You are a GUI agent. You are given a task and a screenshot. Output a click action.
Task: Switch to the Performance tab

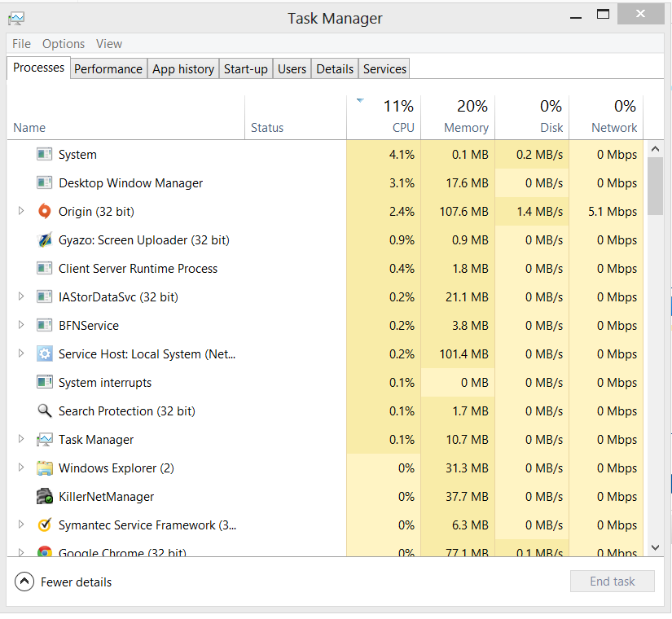(108, 69)
